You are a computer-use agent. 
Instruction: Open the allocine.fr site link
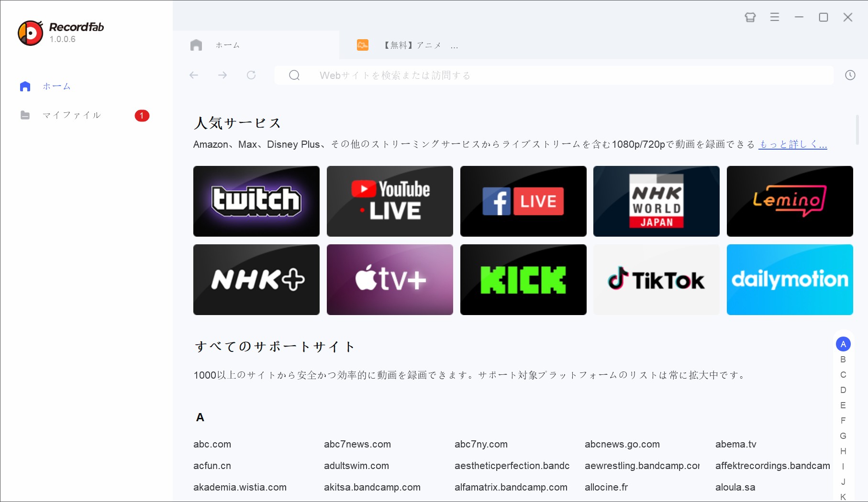(x=606, y=487)
